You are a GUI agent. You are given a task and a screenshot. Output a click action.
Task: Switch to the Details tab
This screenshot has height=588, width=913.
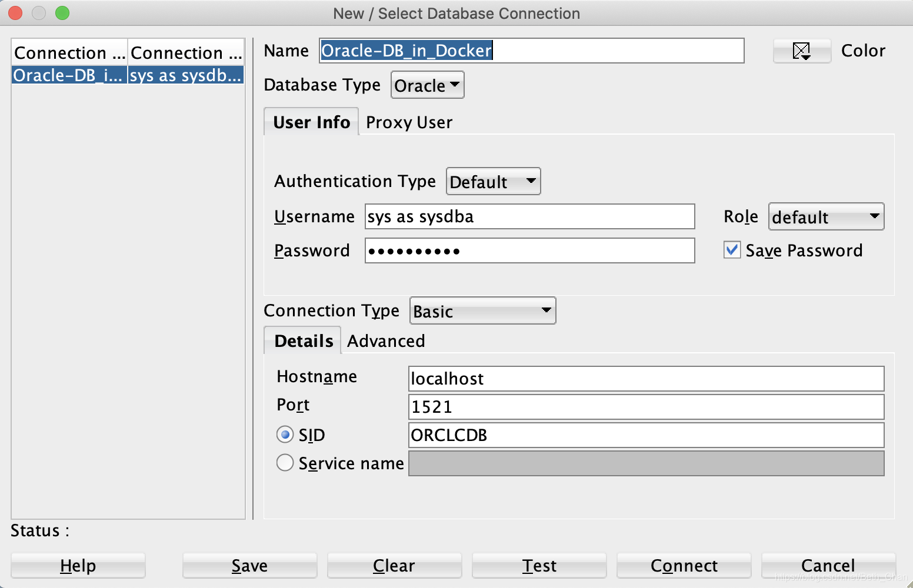(x=303, y=340)
